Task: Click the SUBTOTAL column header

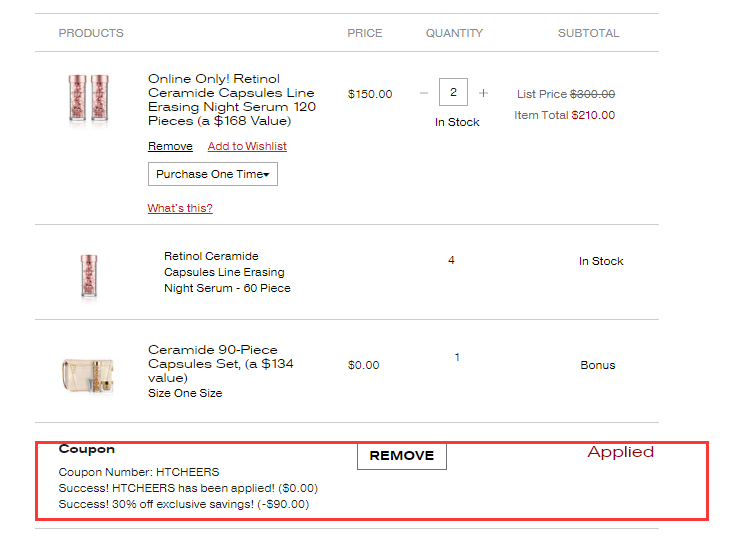Action: (589, 33)
